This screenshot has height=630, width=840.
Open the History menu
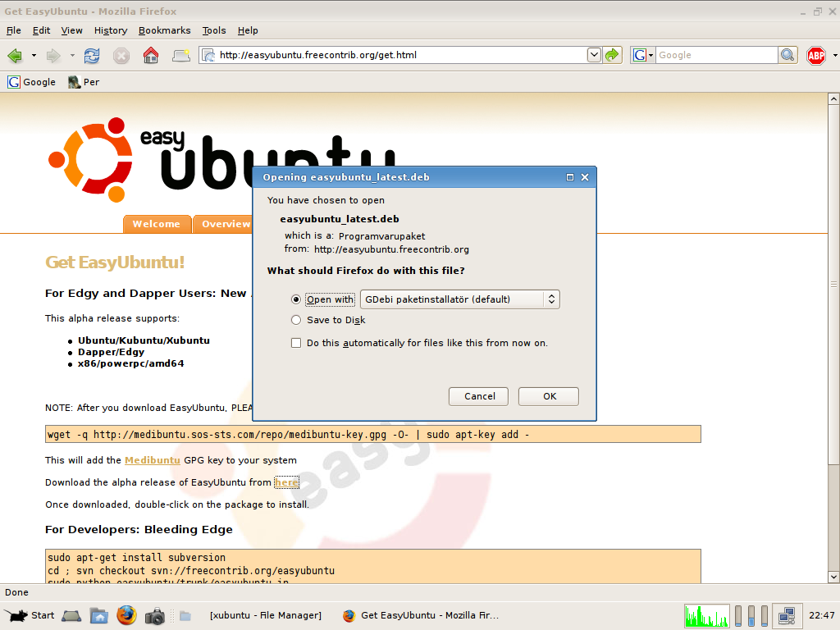[111, 30]
